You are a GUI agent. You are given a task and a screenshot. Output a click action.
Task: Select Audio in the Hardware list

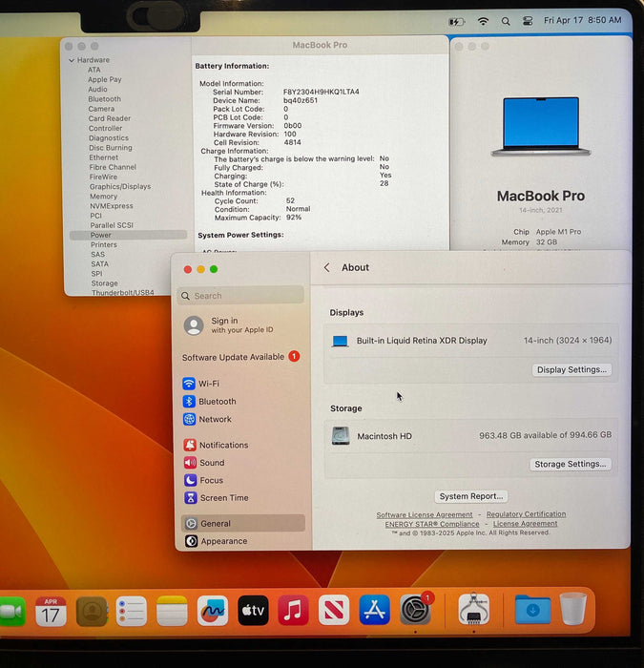pyautogui.click(x=97, y=90)
